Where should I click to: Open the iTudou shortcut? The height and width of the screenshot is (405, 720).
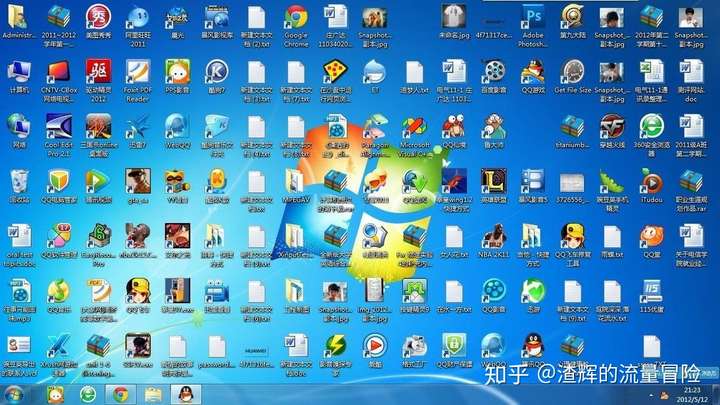pyautogui.click(x=652, y=182)
